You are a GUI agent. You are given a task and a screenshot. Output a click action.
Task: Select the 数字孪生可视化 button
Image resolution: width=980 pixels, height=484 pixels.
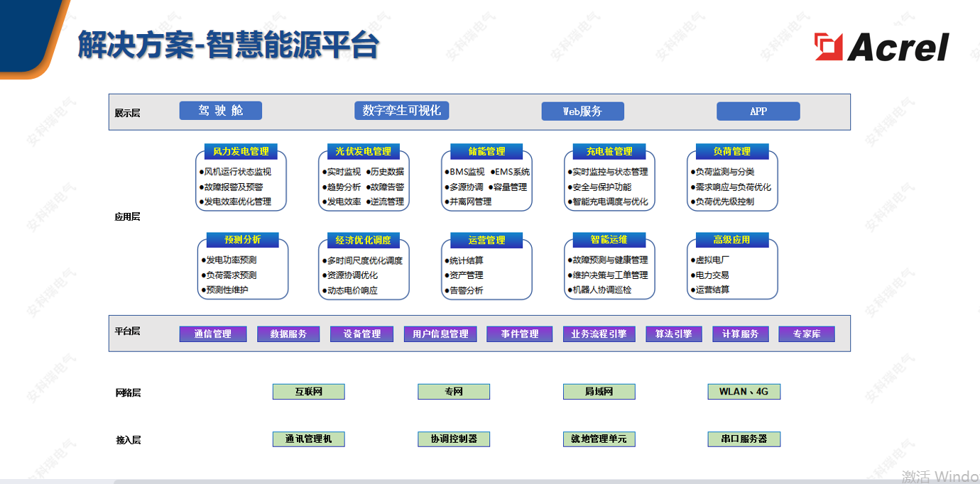pos(401,111)
